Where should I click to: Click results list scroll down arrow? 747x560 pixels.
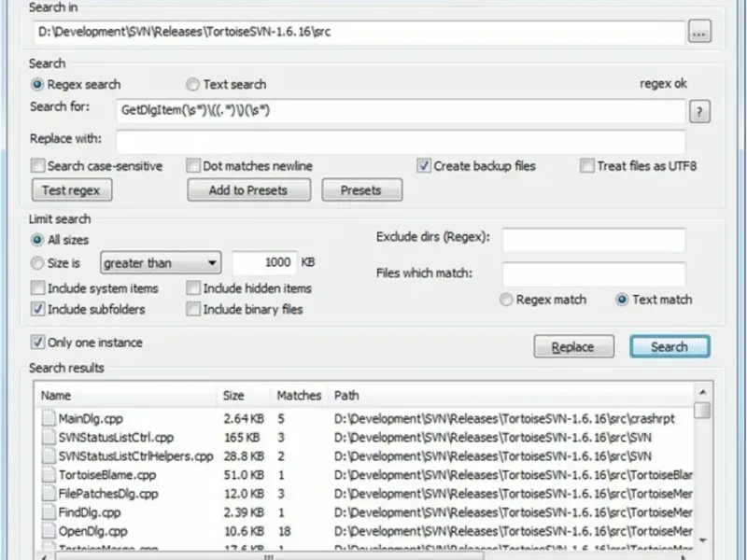[703, 540]
